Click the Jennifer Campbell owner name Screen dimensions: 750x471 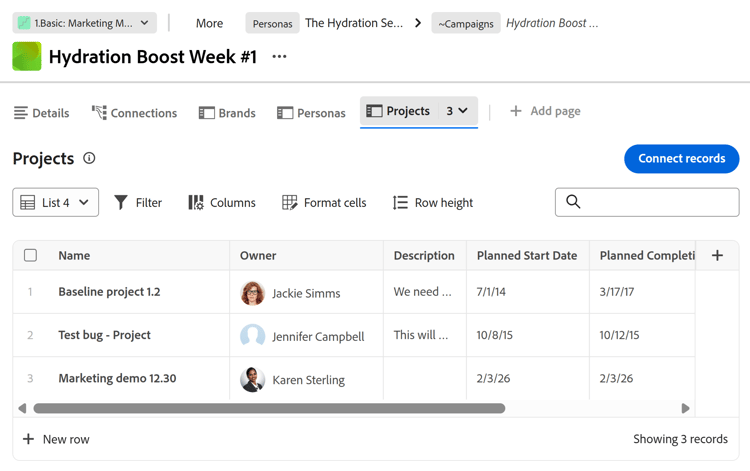318,337
